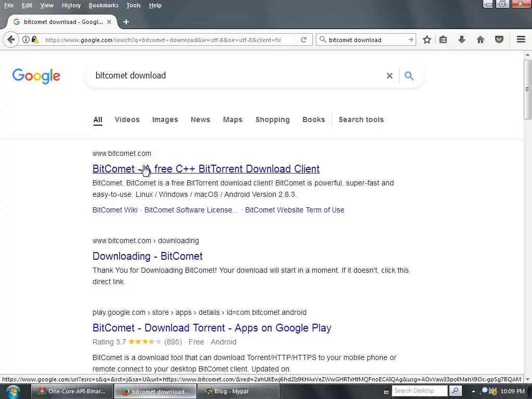Switch to bitcomet download taskbar button
Screen dimensions: 532x399
[x=155, y=392]
